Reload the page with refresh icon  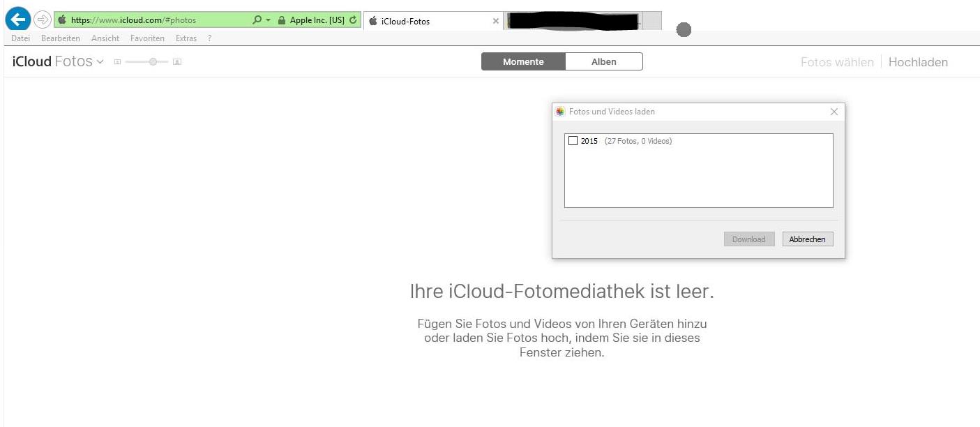[353, 20]
